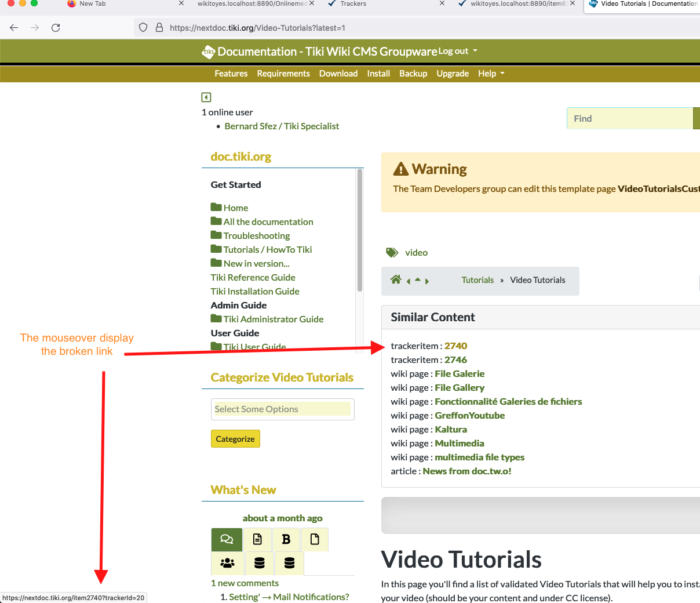700x603 pixels.
Task: Click the shield tracking protection icon
Action: (x=143, y=27)
